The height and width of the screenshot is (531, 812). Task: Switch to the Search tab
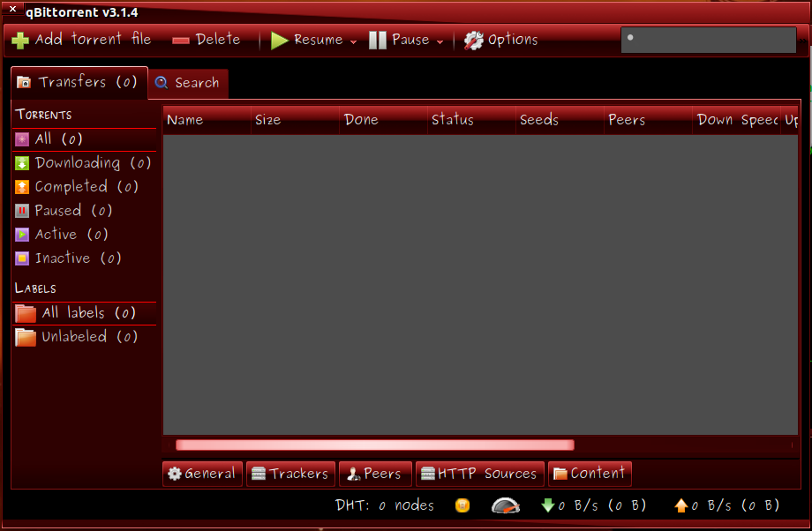[x=189, y=83]
